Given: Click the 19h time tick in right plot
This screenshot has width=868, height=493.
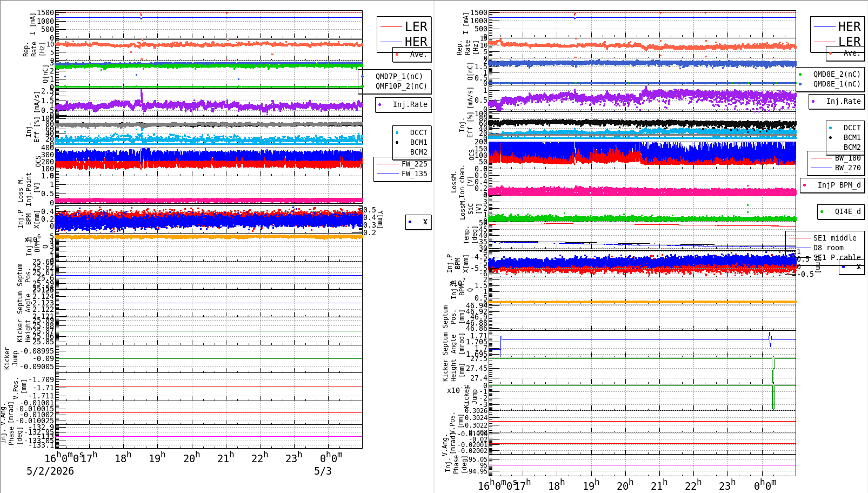Looking at the screenshot, I should pos(591,485).
